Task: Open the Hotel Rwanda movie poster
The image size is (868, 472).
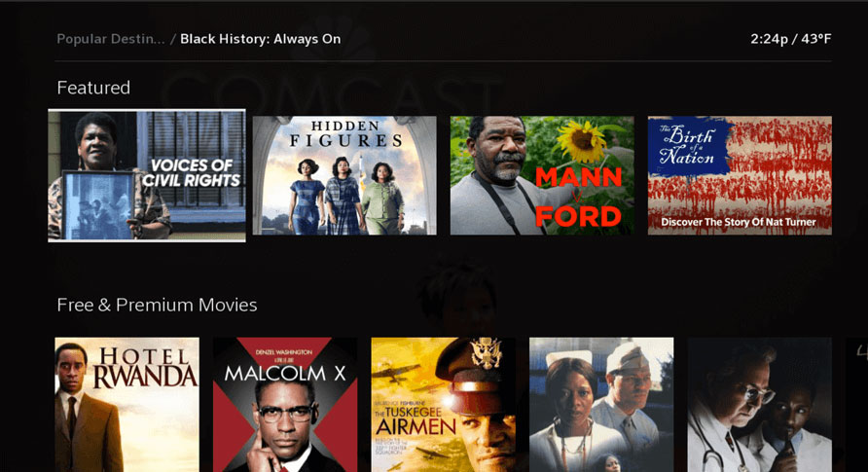Action: [127, 405]
